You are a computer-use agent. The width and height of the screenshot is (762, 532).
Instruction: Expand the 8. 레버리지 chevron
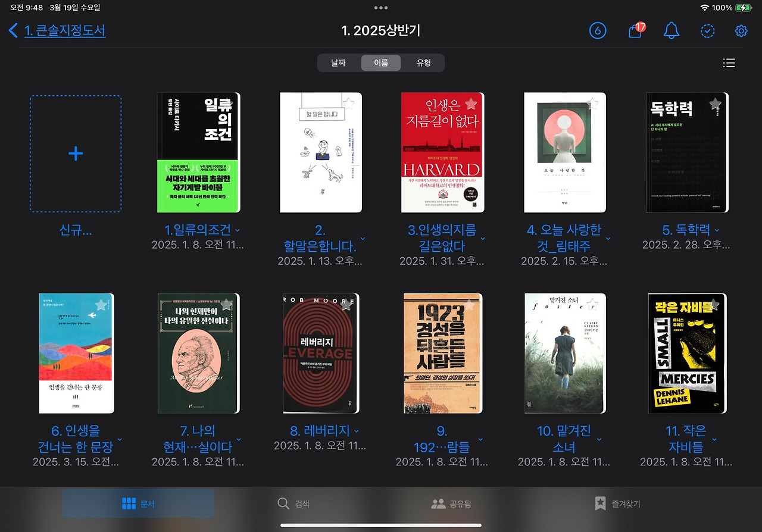point(357,431)
